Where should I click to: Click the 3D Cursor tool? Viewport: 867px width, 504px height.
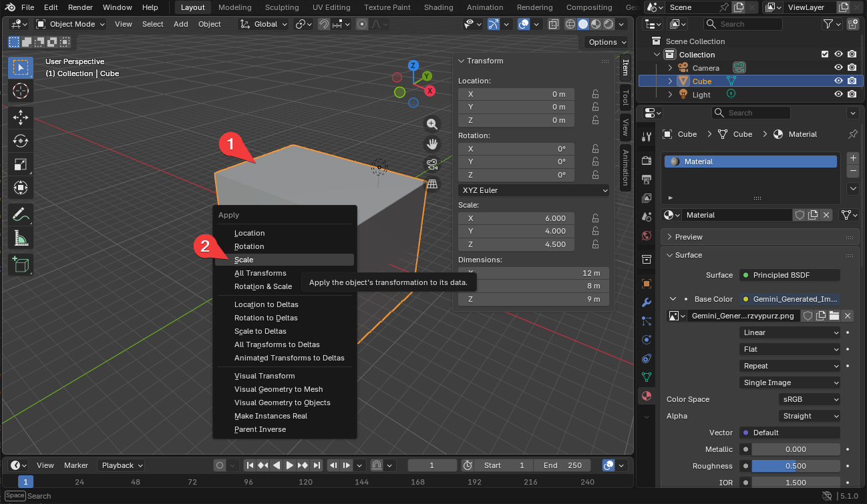click(21, 91)
